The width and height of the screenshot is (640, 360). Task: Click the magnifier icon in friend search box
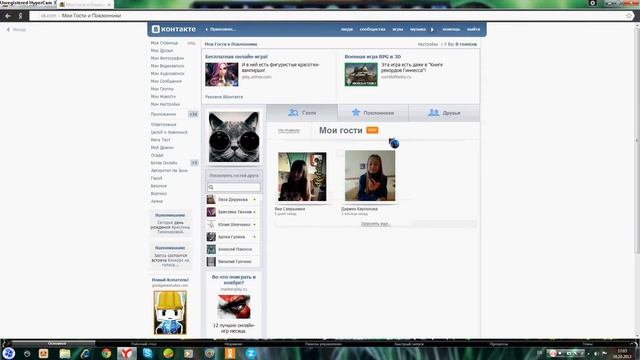coord(211,187)
